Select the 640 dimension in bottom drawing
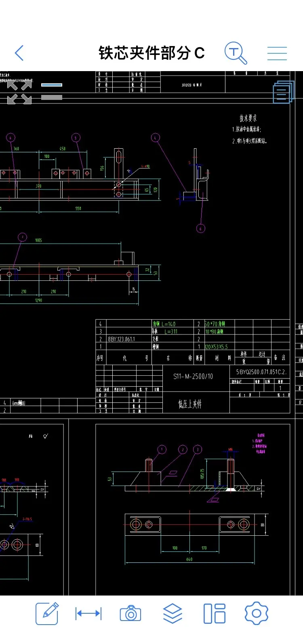The height and width of the screenshot is (644, 303). (x=189, y=559)
